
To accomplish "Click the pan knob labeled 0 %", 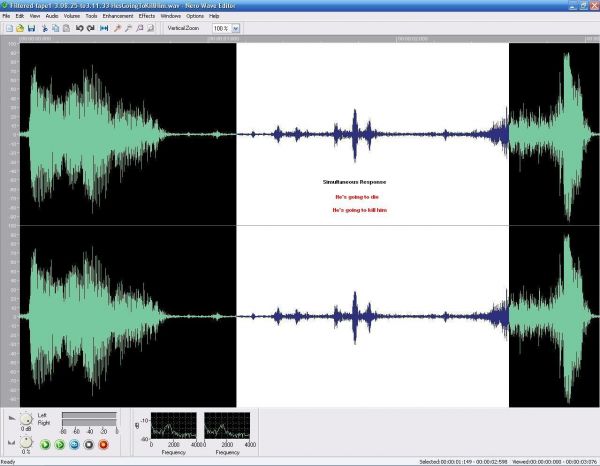I will point(25,442).
